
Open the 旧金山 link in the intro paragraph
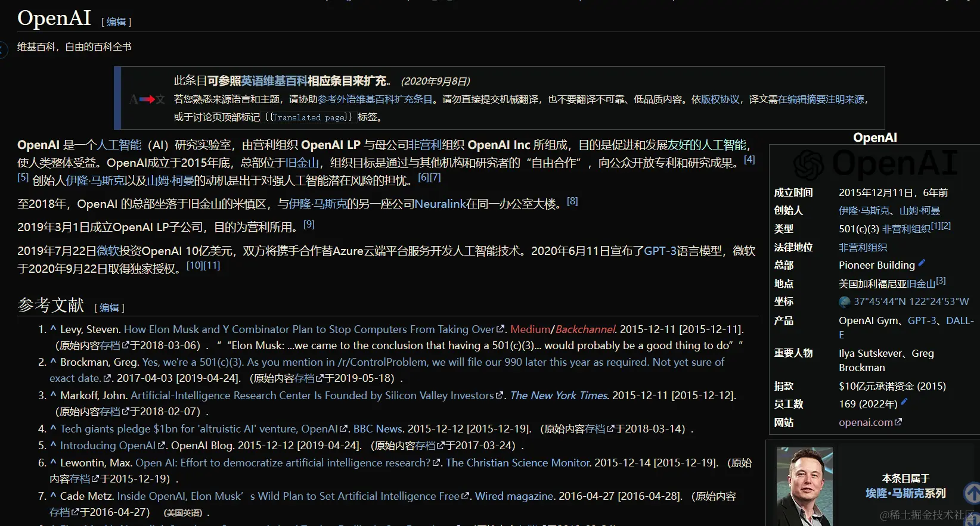[302, 163]
